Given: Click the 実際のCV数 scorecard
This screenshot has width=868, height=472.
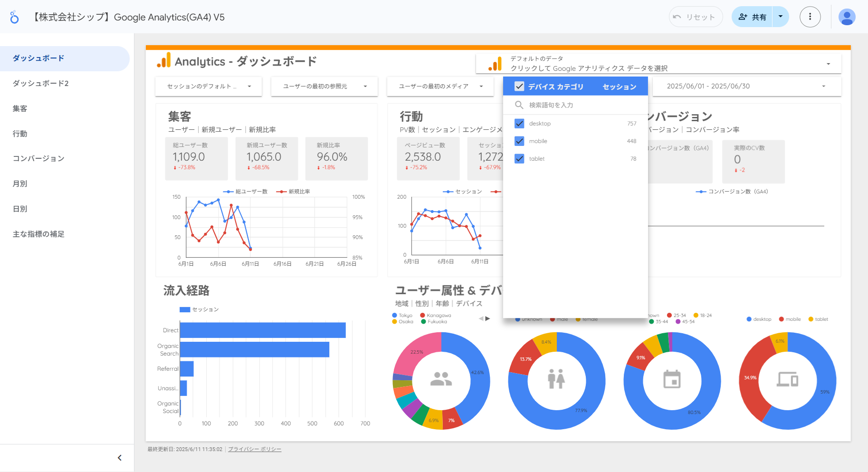Looking at the screenshot, I should point(754,162).
